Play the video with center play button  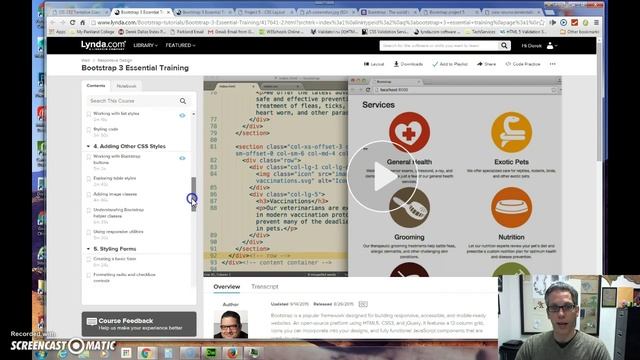pos(382,176)
